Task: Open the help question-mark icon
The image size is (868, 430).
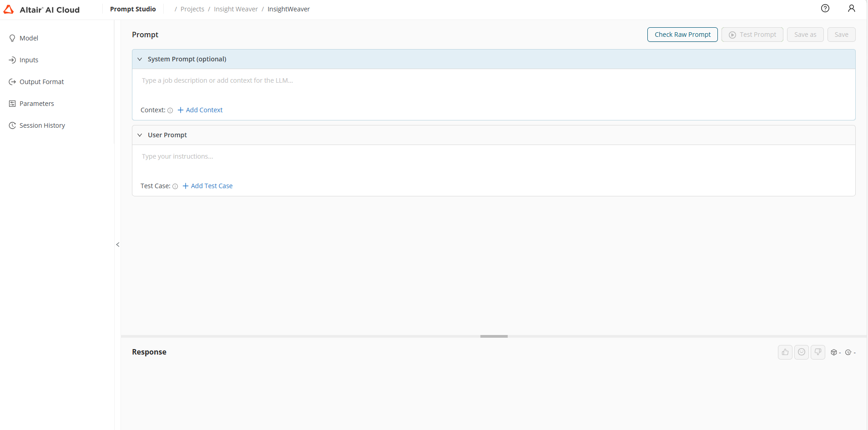Action: point(825,8)
